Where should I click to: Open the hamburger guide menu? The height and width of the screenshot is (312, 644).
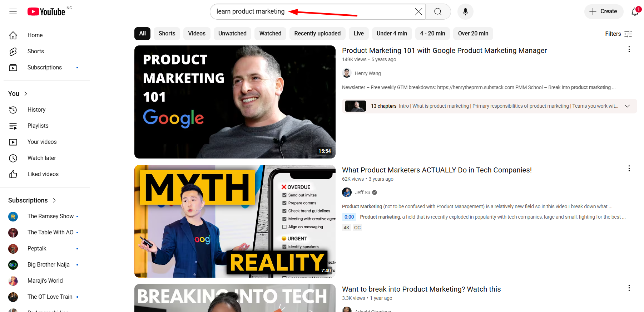click(13, 11)
